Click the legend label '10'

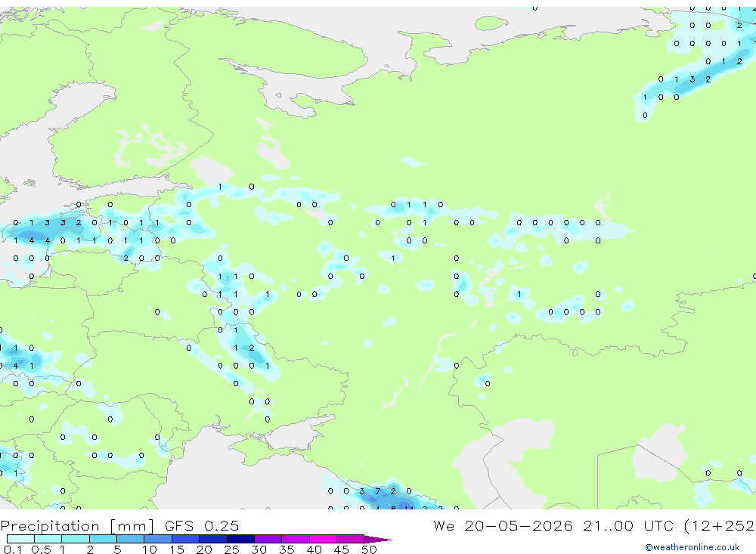click(x=150, y=549)
